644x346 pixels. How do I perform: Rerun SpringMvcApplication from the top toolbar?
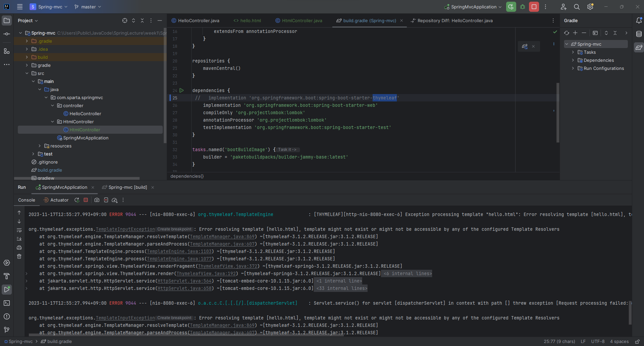click(x=511, y=7)
